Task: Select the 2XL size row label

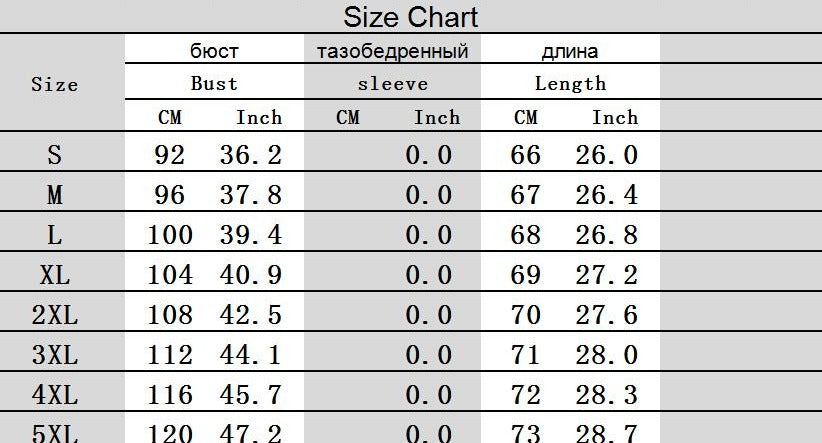Action: 54,316
